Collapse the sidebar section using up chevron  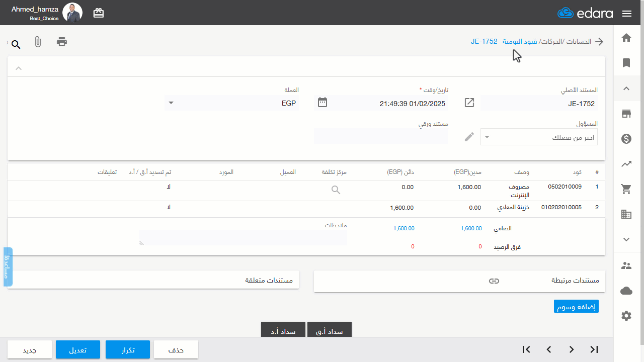point(626,88)
